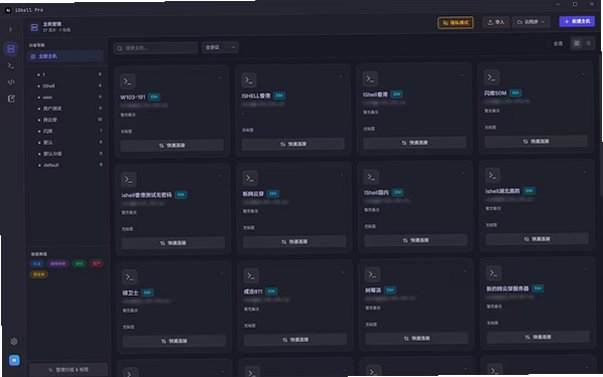The image size is (603, 377).
Task: Quick connect to 新的网云穿服务器 host
Action: (538, 337)
